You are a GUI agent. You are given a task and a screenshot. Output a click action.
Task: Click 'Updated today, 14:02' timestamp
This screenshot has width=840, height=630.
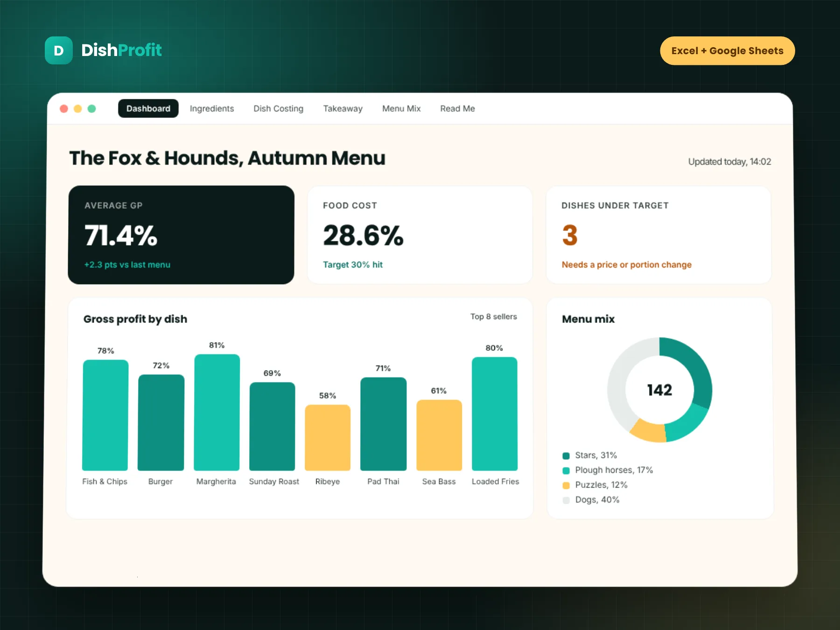click(730, 161)
